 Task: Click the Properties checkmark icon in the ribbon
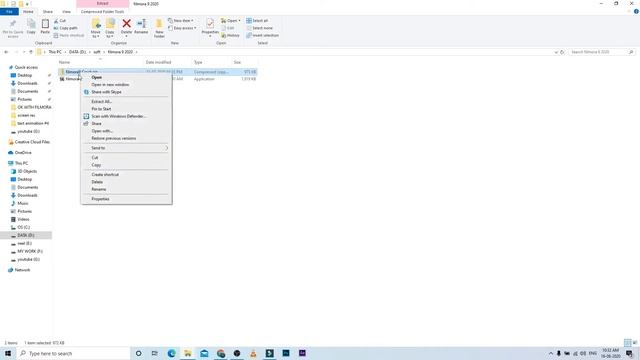pos(210,24)
